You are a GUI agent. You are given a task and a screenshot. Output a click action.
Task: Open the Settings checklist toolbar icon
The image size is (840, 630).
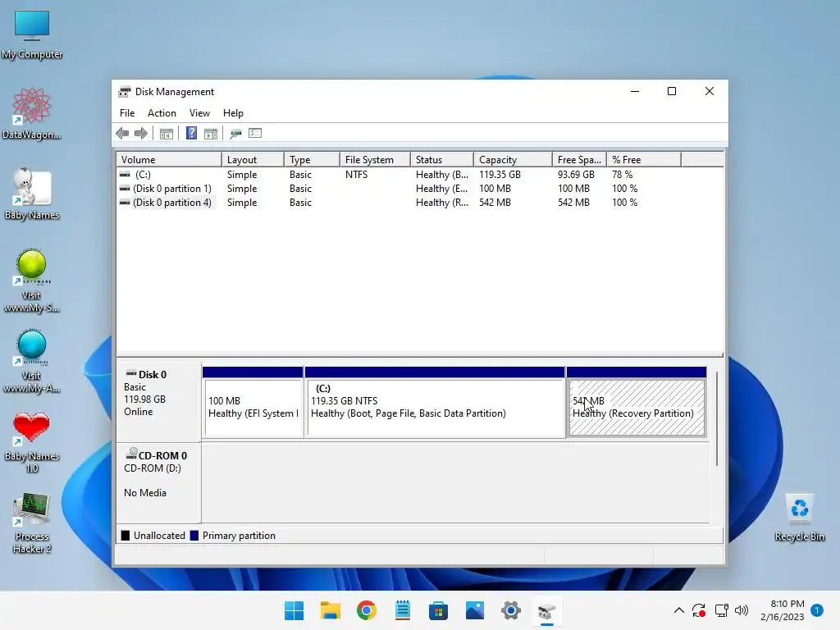(x=255, y=134)
